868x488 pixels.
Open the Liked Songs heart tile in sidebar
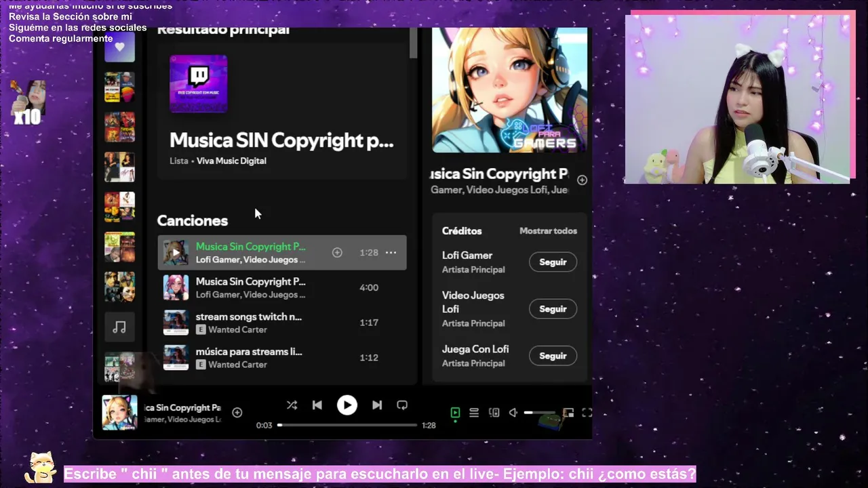[x=119, y=47]
